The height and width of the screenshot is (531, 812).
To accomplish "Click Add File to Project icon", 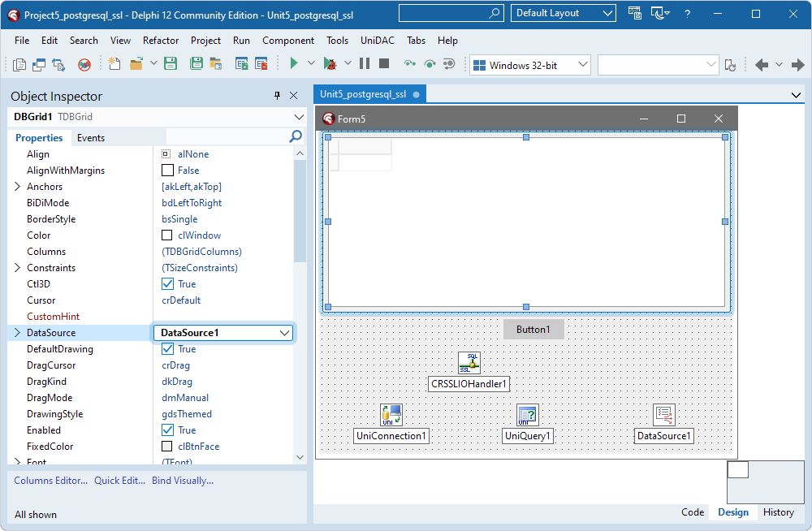I will [x=241, y=63].
